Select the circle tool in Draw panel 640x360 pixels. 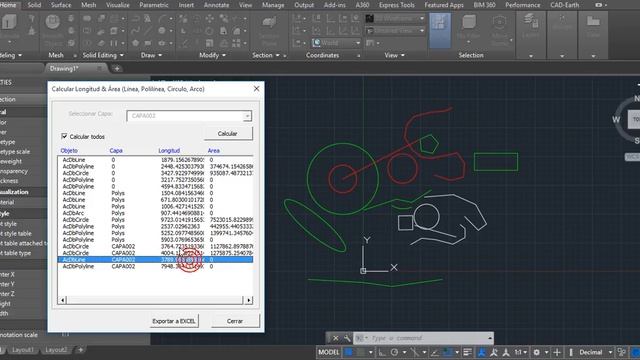pyautogui.click(x=162, y=31)
